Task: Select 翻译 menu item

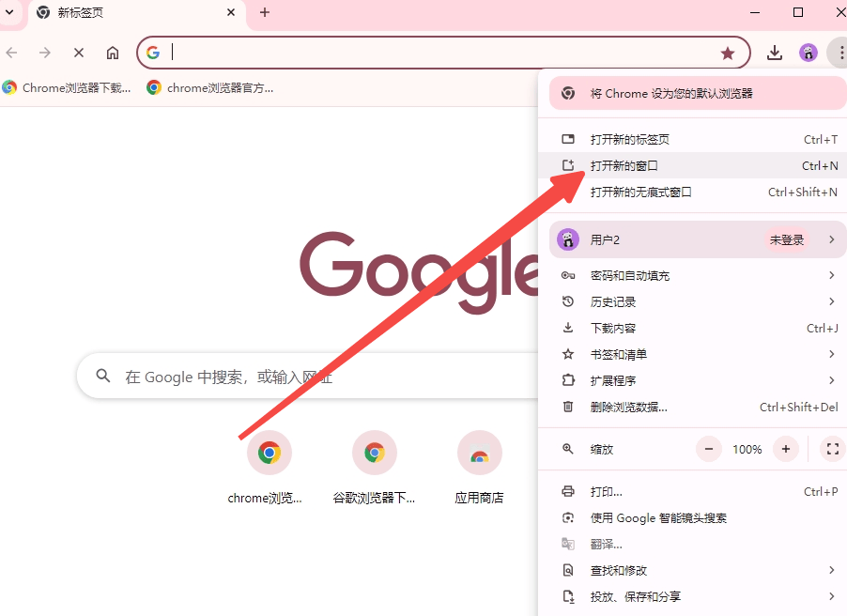Action: [692, 544]
